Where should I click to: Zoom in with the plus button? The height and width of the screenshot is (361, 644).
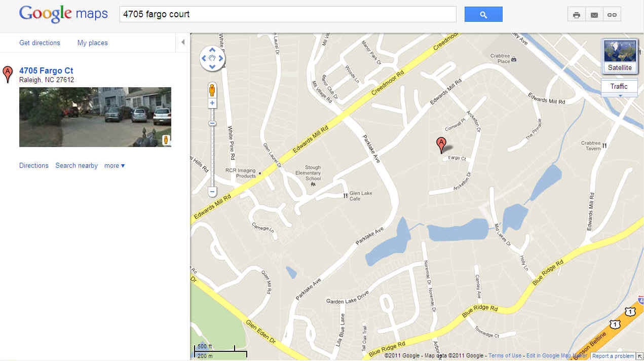212,103
